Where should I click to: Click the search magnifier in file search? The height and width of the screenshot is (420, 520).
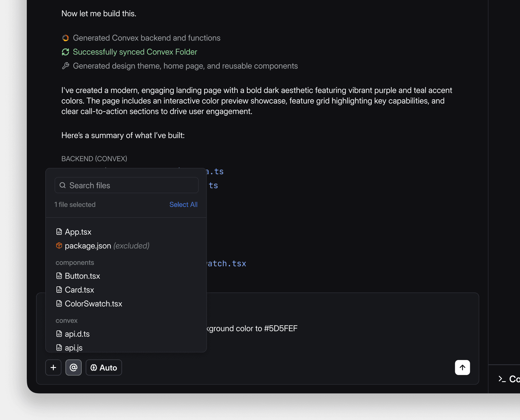[x=63, y=185]
